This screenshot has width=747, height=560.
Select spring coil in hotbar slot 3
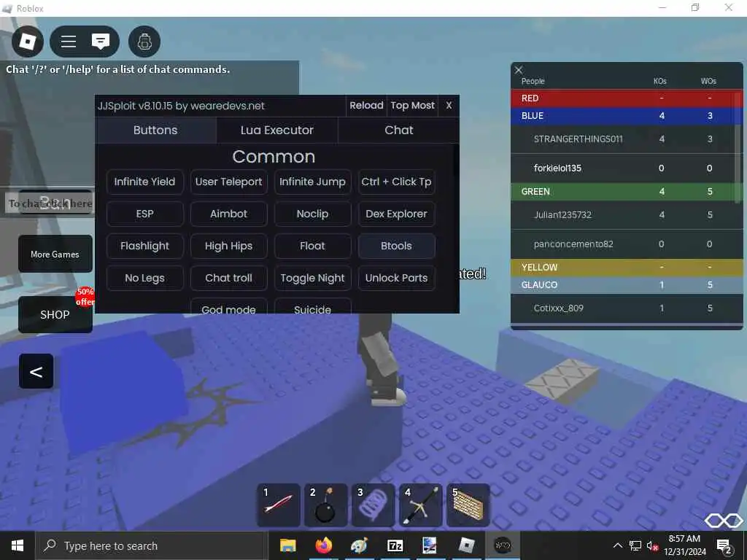[373, 505]
